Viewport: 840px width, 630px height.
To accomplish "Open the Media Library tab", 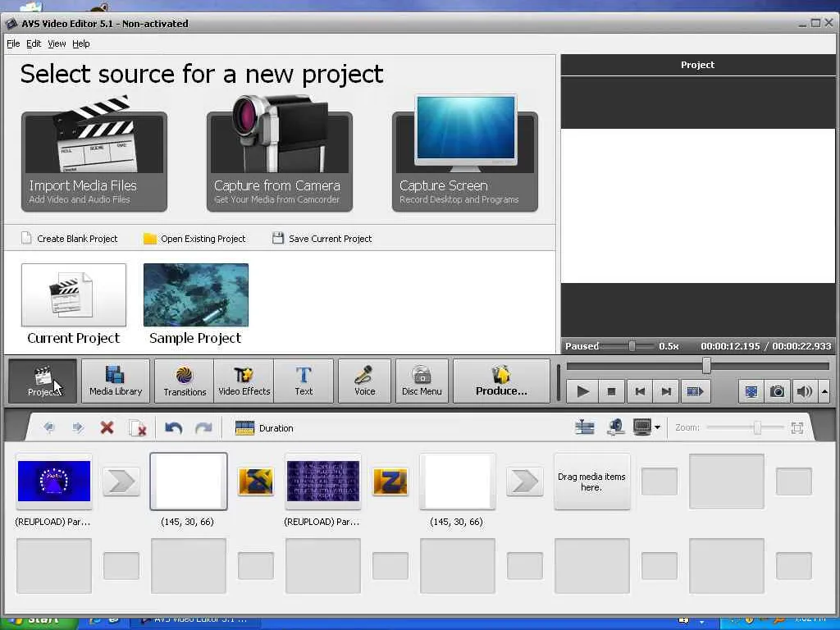I will pyautogui.click(x=116, y=381).
